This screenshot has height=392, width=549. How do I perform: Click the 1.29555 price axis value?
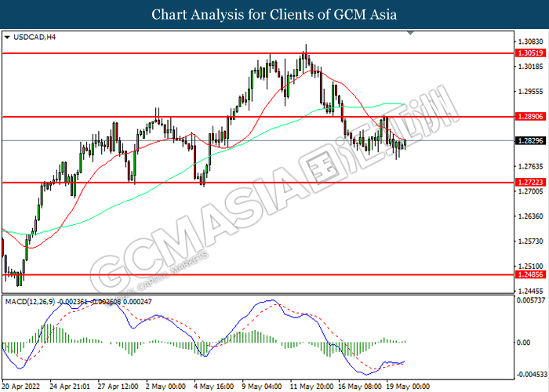pos(530,92)
